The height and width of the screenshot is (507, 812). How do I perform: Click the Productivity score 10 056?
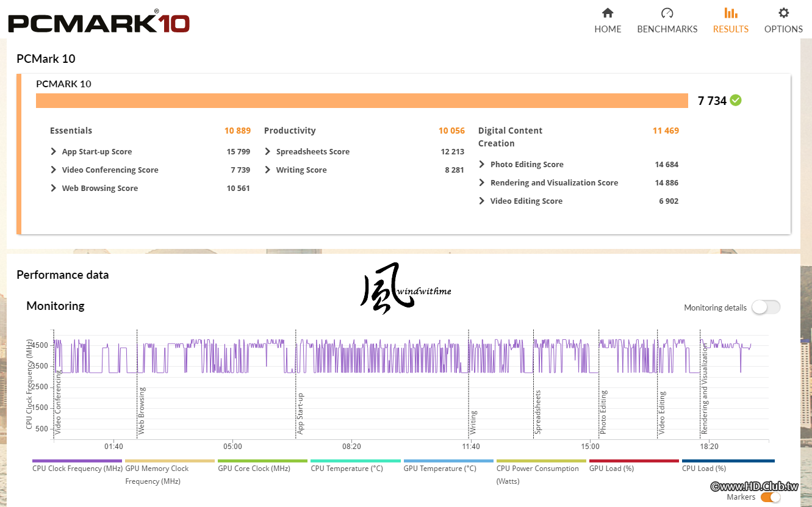tap(451, 131)
